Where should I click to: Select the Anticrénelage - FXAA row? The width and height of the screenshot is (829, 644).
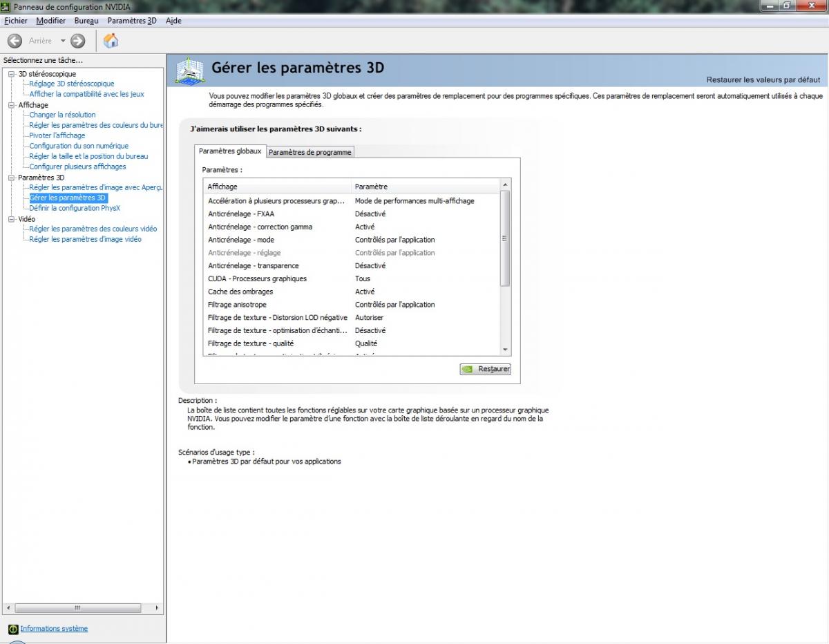tap(352, 214)
